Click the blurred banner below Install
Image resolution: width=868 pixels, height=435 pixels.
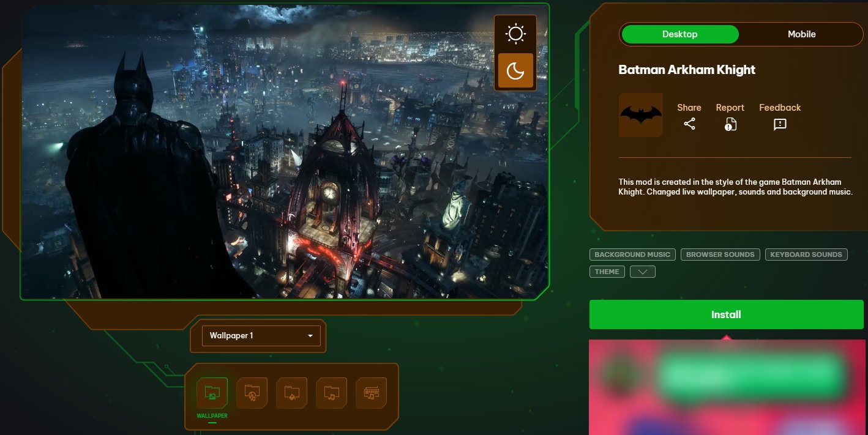726,387
